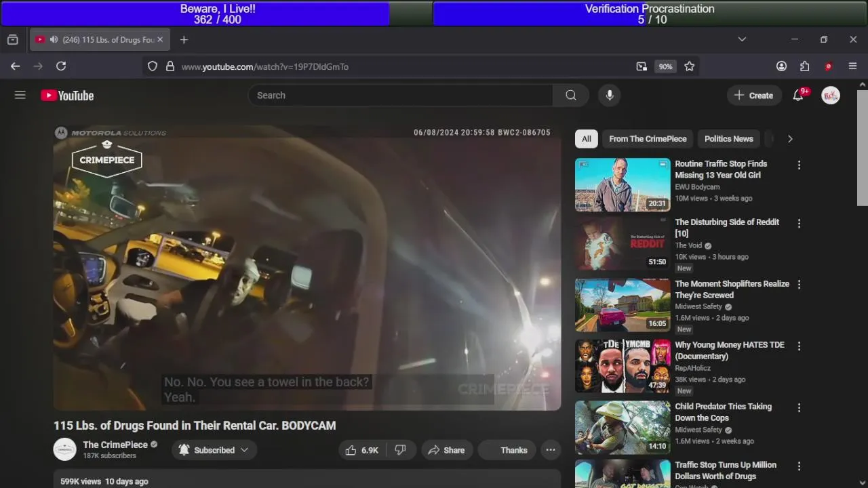The width and height of the screenshot is (868, 488).
Task: Click the Create button
Action: 753,96
